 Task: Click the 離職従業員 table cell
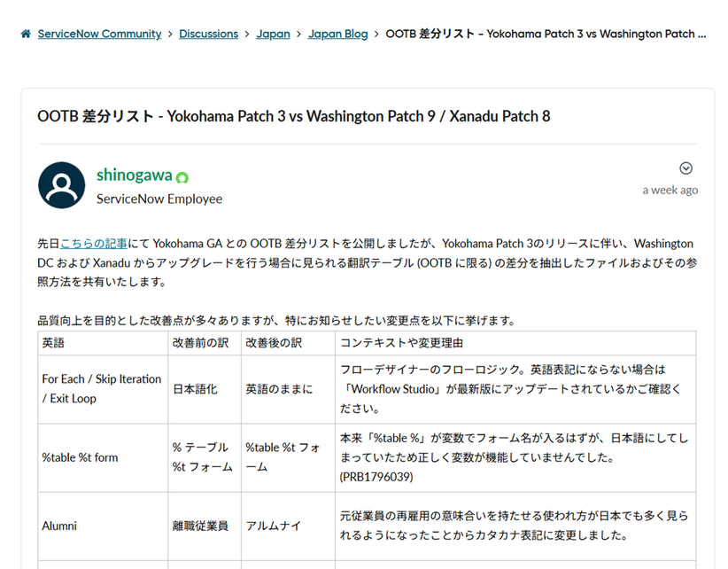pyautogui.click(x=205, y=526)
